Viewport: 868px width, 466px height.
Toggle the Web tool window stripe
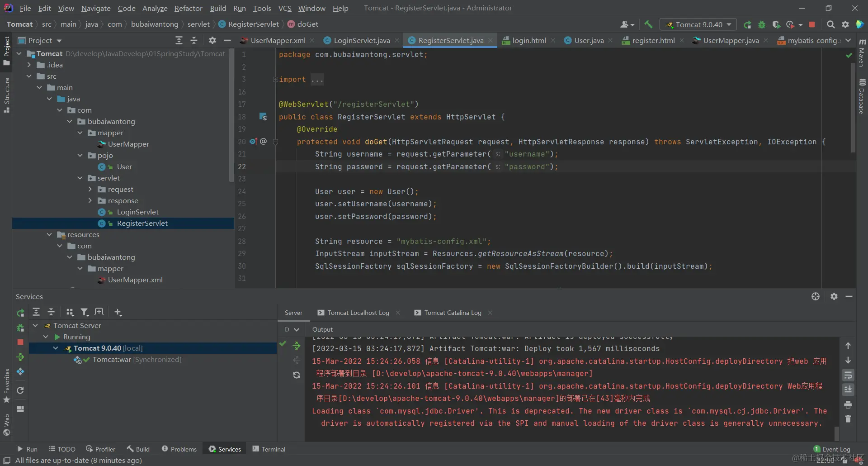point(6,425)
